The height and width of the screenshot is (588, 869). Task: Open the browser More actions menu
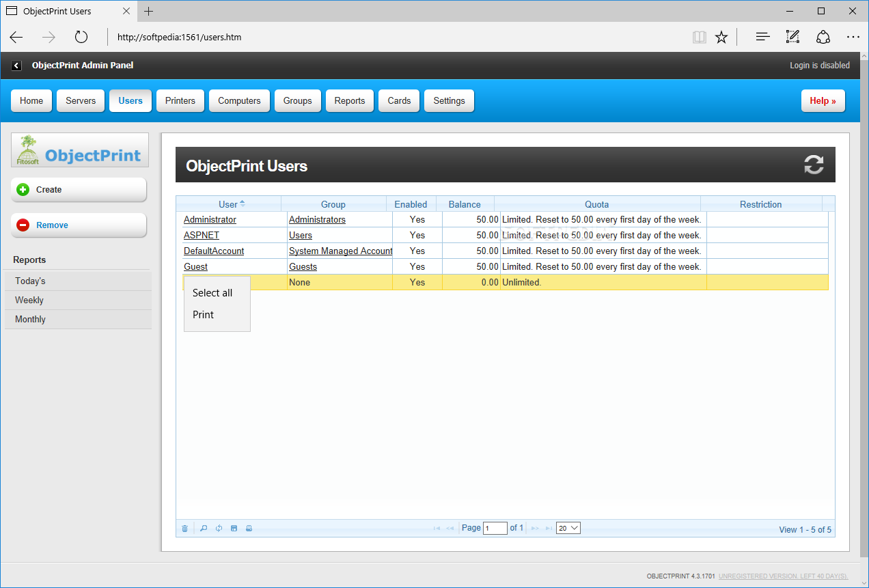[x=853, y=37]
